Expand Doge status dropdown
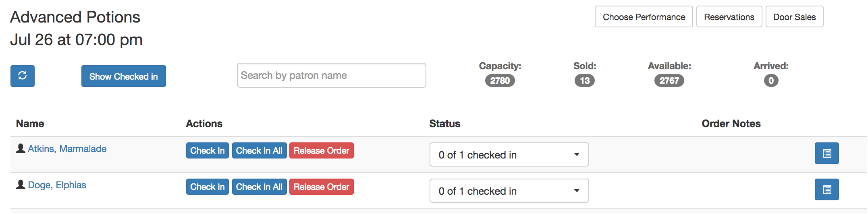This screenshot has height=214, width=868. [509, 191]
